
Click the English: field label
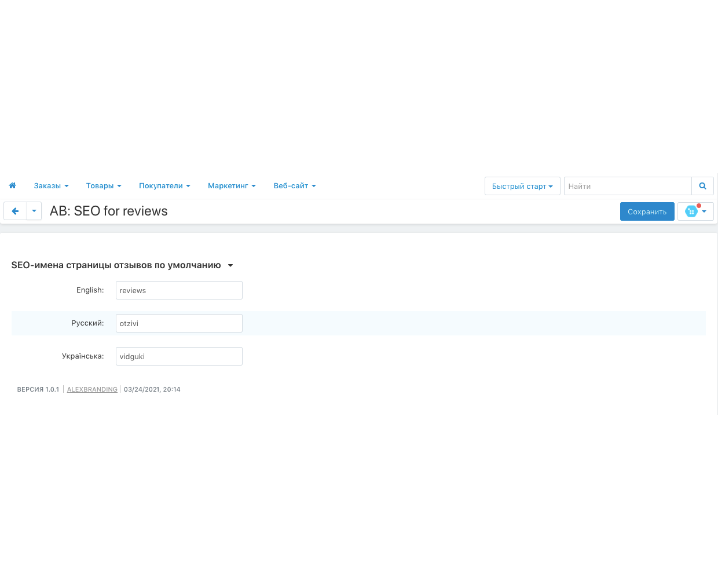(x=90, y=290)
